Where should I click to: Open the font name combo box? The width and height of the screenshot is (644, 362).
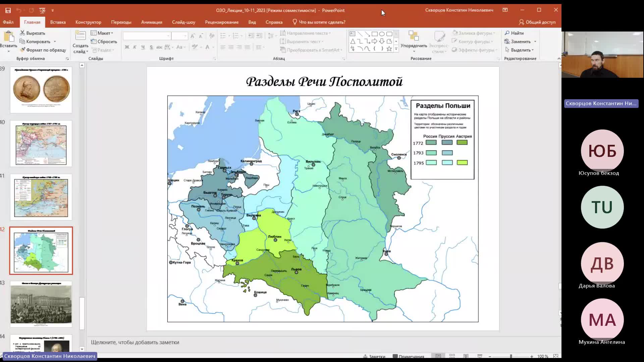point(147,36)
